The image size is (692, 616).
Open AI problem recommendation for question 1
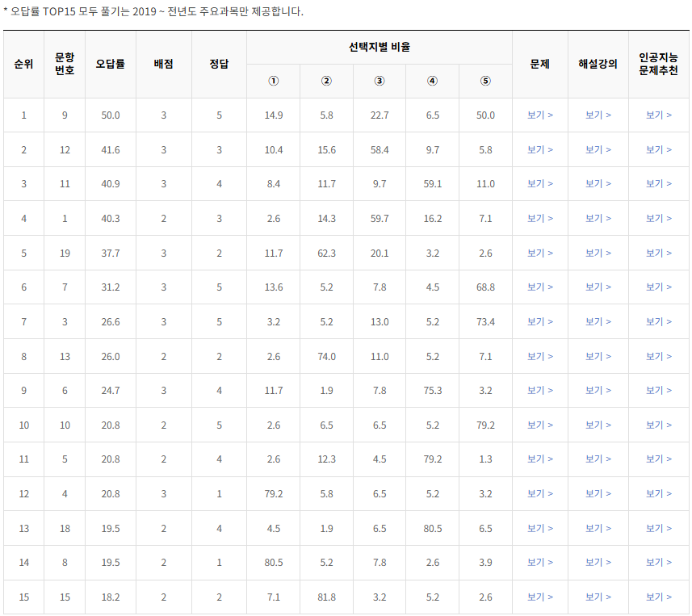[x=659, y=218]
